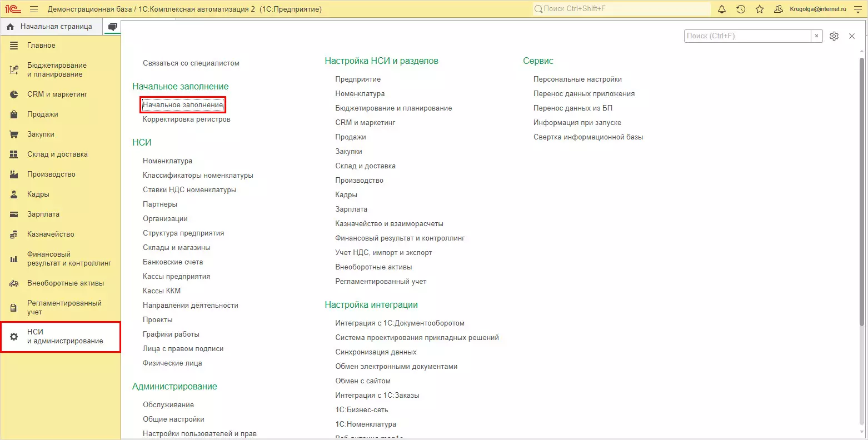Image resolution: width=868 pixels, height=440 pixels.
Task: Open Персональные настройки
Action: point(577,79)
